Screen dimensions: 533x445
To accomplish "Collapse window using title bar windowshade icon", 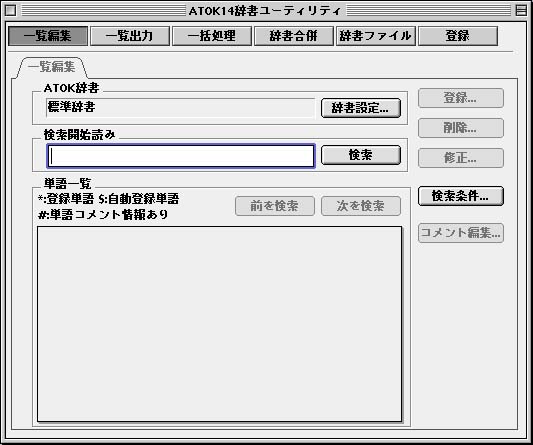I will point(521,11).
